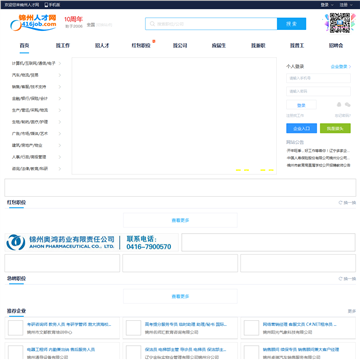This screenshot has width=360, height=360.
Task: Open the 红包职位 nav tab
Action: click(141, 46)
